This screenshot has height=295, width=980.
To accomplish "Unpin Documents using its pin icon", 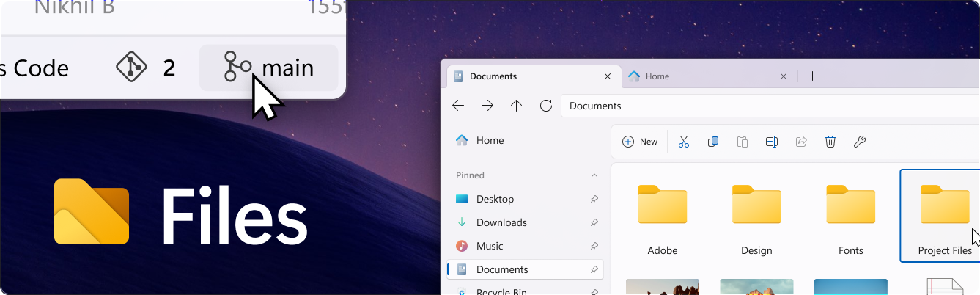I will click(x=594, y=269).
